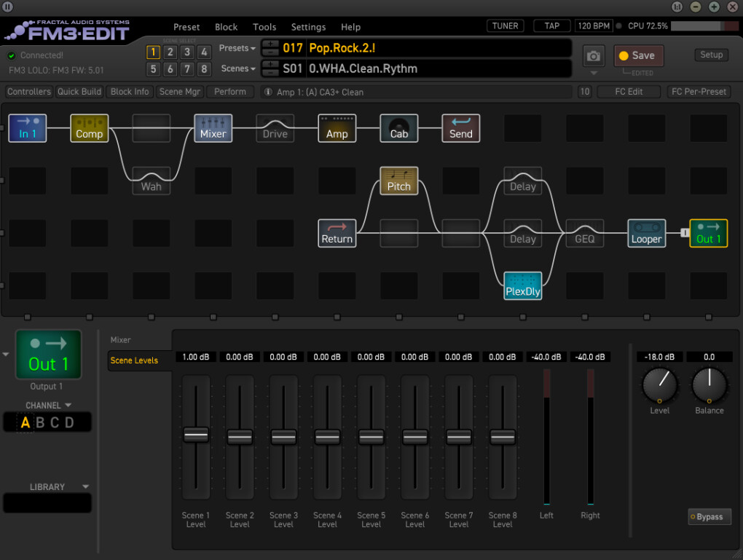Open the Tools menu
This screenshot has height=560, width=743.
[x=264, y=27]
